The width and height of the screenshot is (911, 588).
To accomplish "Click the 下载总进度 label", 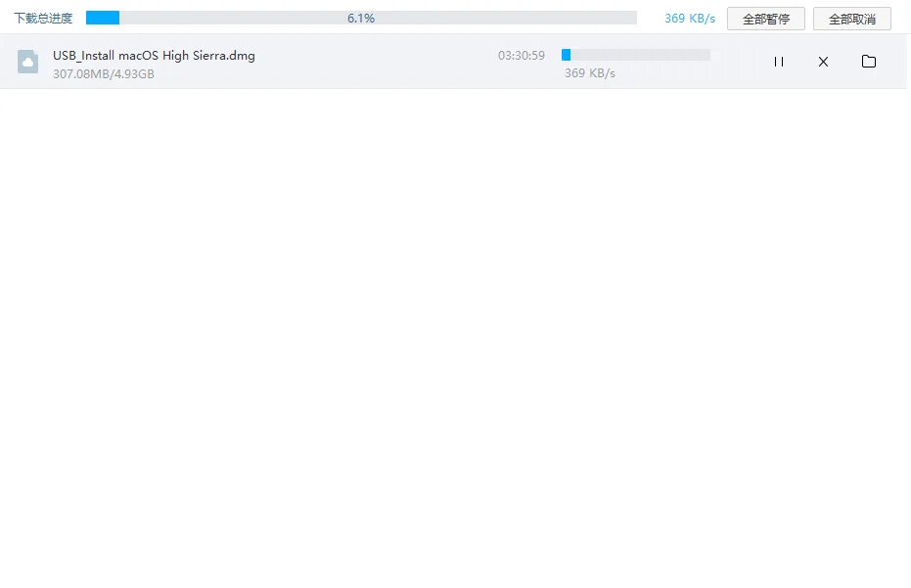I will point(43,19).
